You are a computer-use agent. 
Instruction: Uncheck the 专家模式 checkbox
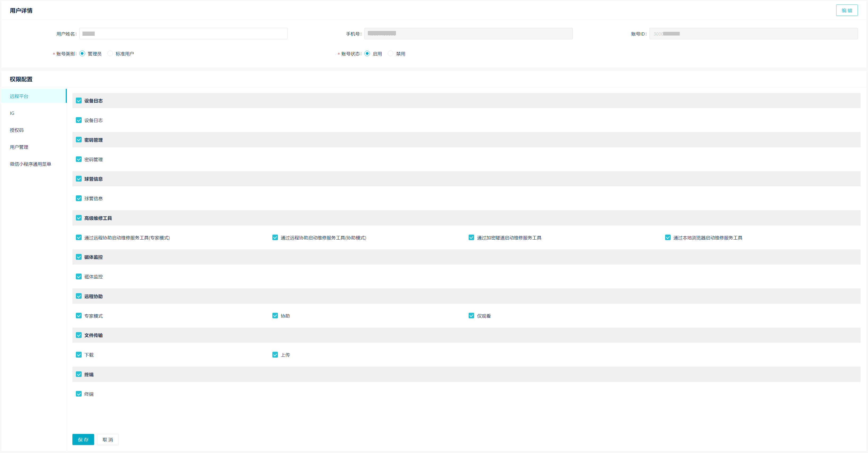click(79, 316)
